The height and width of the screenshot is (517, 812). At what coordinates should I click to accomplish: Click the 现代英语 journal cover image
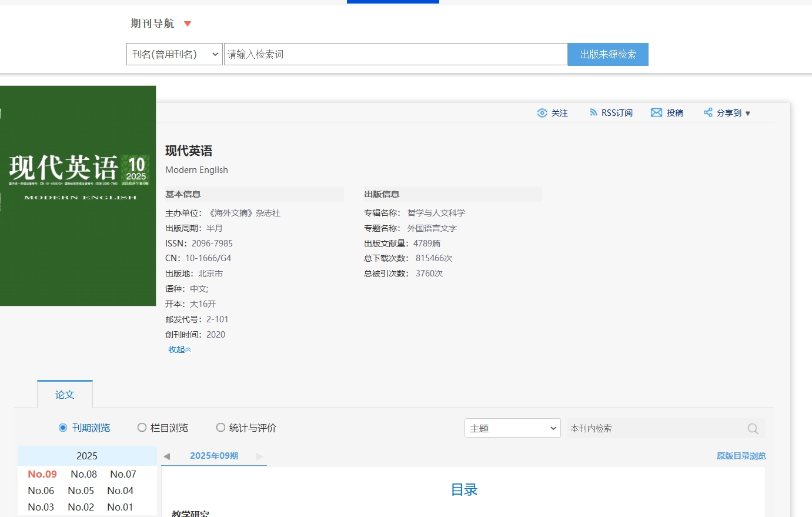coord(78,196)
